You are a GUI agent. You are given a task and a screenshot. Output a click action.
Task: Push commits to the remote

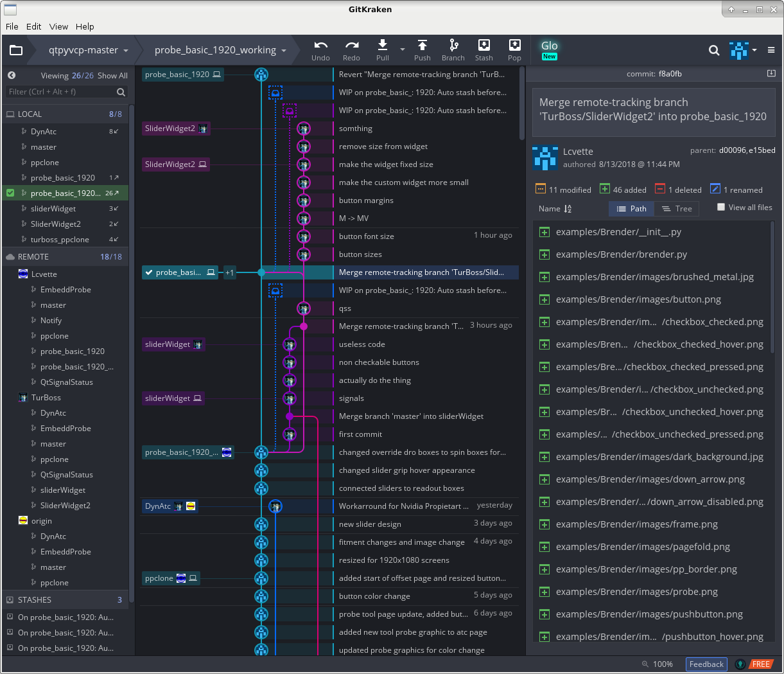pyautogui.click(x=422, y=50)
